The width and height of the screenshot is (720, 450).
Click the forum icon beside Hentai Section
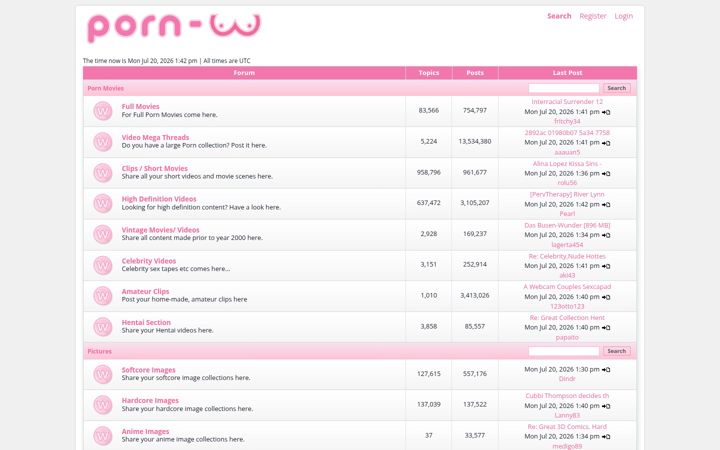[x=102, y=326]
